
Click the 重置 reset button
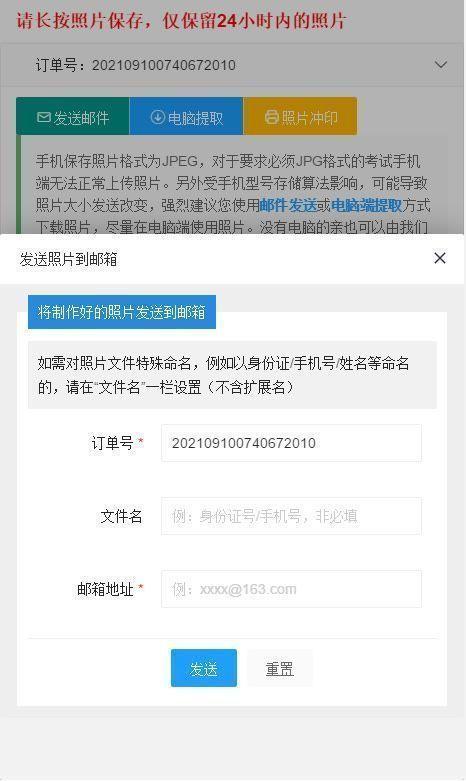click(280, 668)
